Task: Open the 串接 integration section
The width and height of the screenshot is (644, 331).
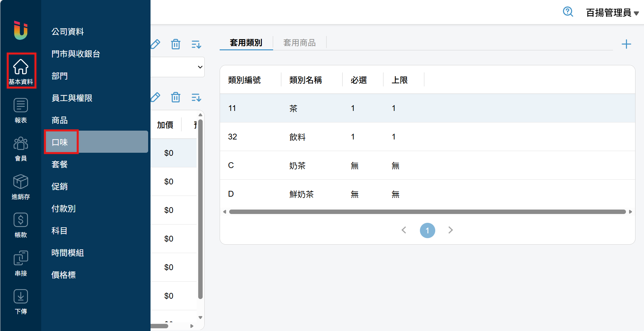Action: 21,263
